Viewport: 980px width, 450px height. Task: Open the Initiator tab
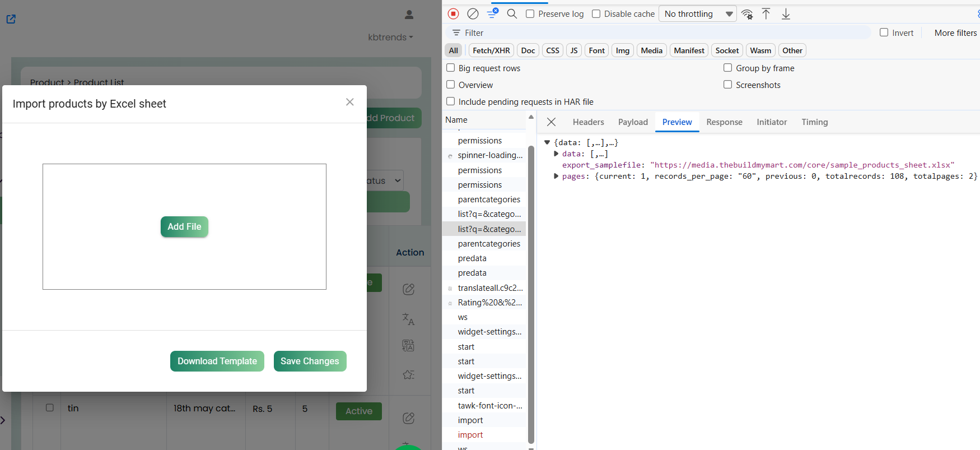pyautogui.click(x=772, y=122)
